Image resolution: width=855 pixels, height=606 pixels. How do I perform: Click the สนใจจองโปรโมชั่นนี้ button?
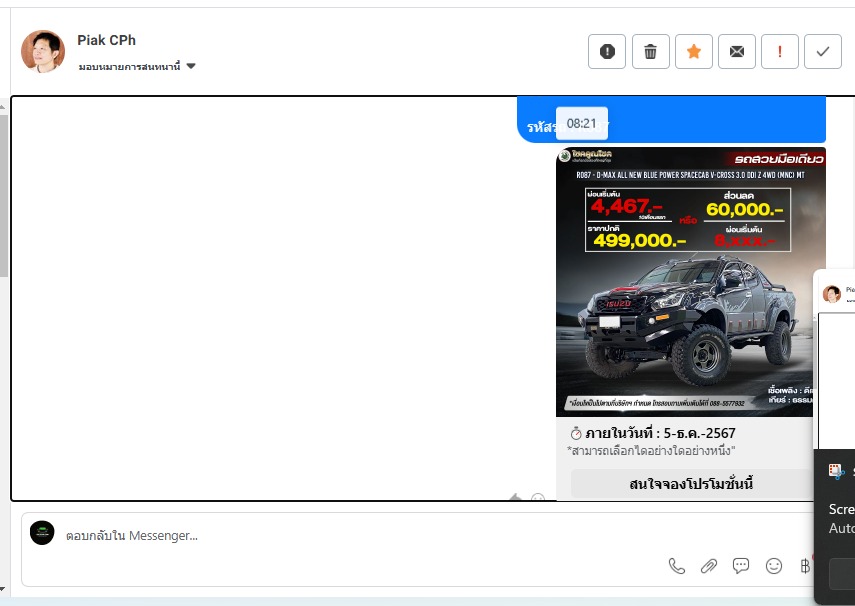pyautogui.click(x=691, y=484)
